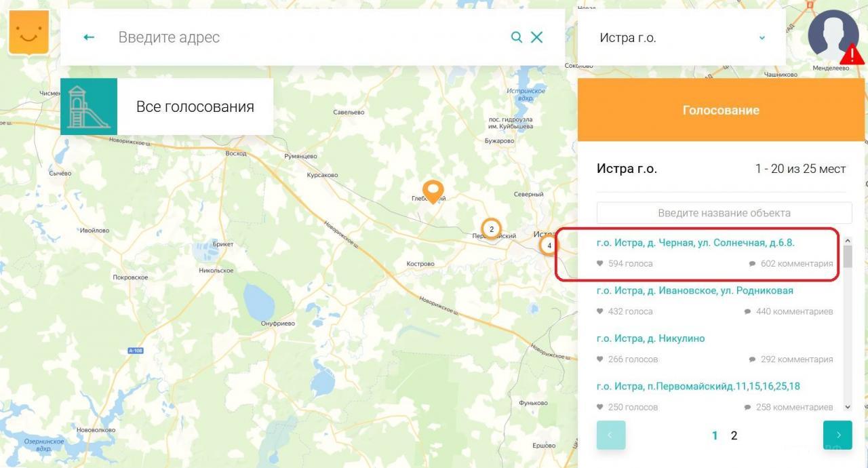
Task: Click the orange map pin near Глебовский
Action: (x=433, y=192)
